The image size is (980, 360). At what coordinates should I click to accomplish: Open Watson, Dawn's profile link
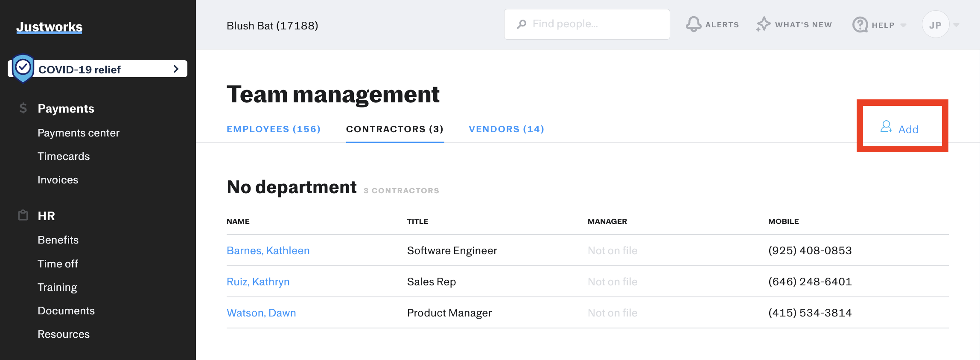click(x=261, y=313)
